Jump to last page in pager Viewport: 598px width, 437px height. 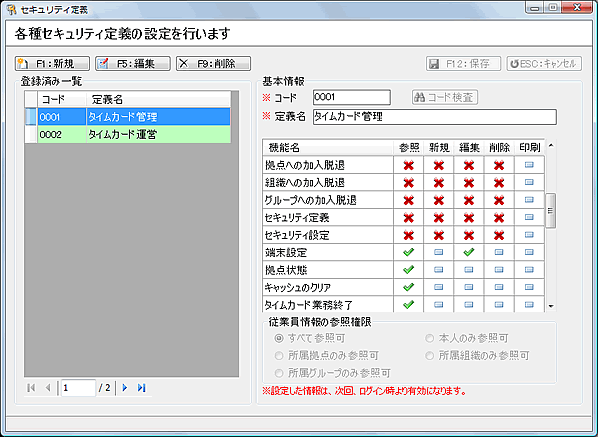(141, 388)
